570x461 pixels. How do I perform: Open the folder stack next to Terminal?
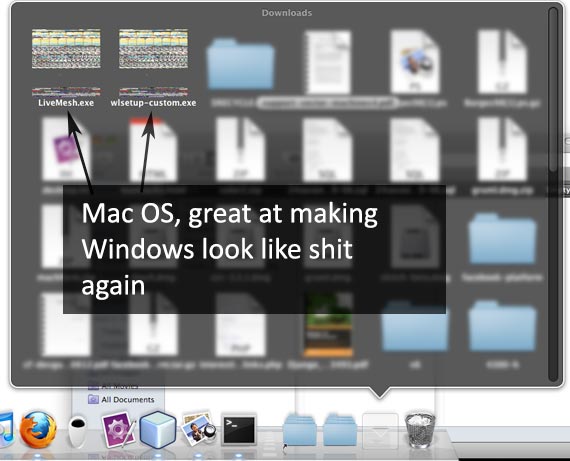(300, 430)
